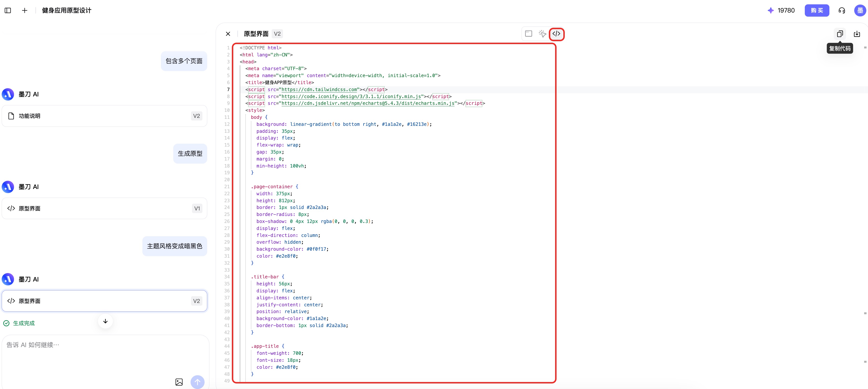Attach an image using the picture icon
The image size is (868, 389).
179,382
